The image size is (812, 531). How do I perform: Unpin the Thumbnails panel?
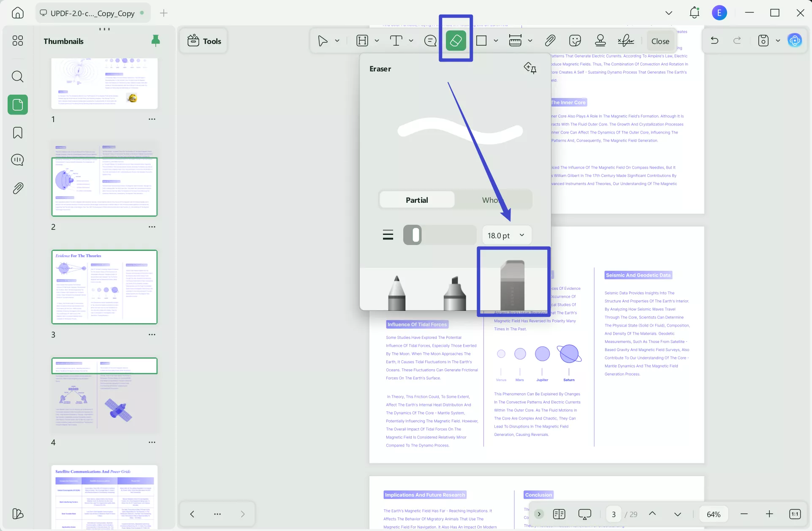(155, 41)
